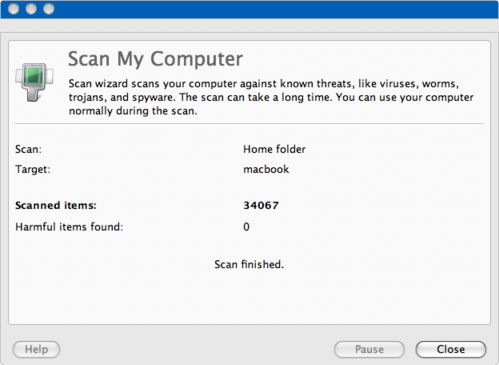Open Help for the scan wizard

click(x=36, y=349)
